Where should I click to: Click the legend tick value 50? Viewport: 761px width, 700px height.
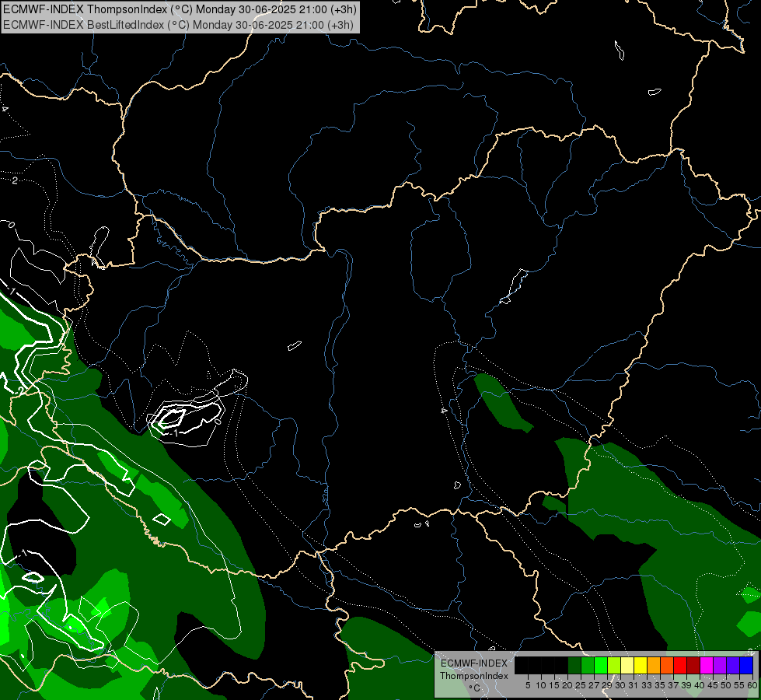click(x=727, y=685)
